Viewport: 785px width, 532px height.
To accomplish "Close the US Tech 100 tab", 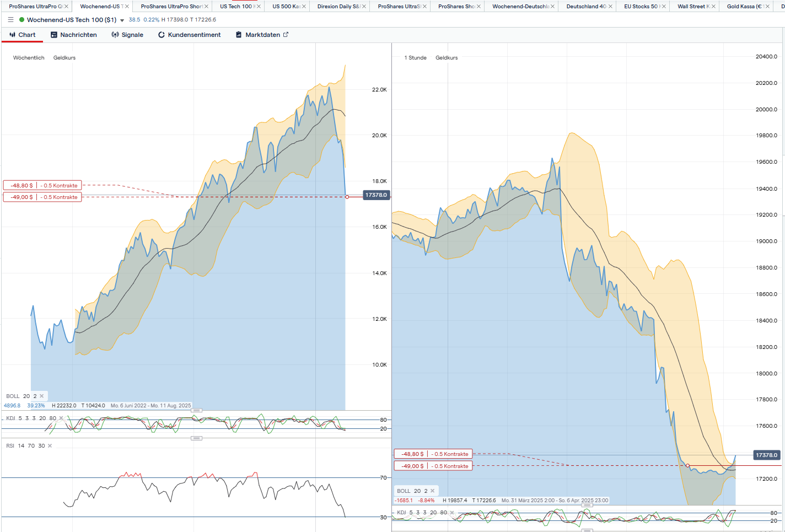I will click(x=259, y=7).
